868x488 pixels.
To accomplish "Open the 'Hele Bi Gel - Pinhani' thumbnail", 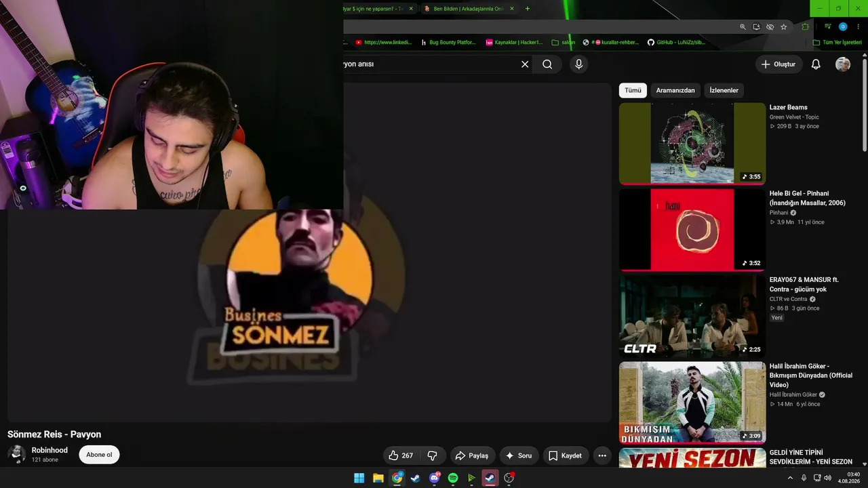I will click(x=692, y=230).
